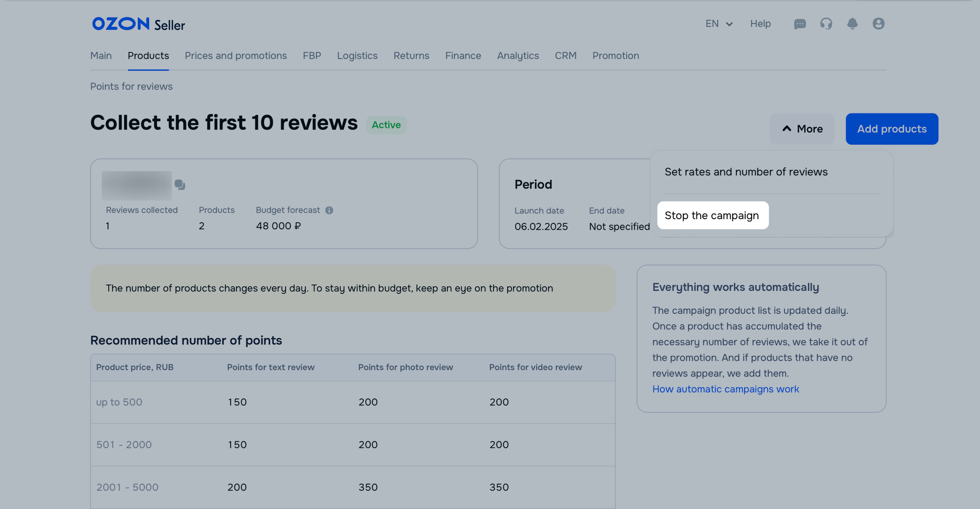The height and width of the screenshot is (509, 980).
Task: Click the Help link
Action: click(760, 24)
